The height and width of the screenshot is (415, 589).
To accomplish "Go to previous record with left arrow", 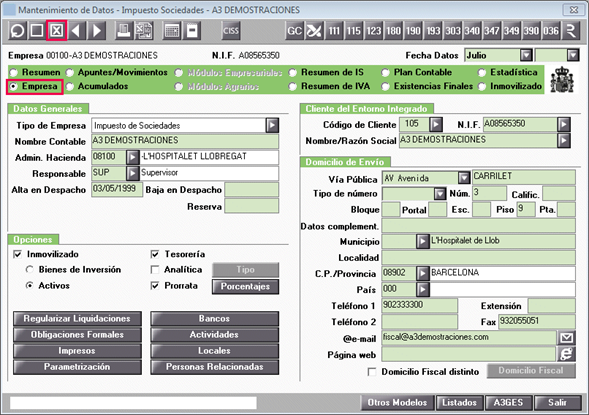I will pyautogui.click(x=77, y=31).
